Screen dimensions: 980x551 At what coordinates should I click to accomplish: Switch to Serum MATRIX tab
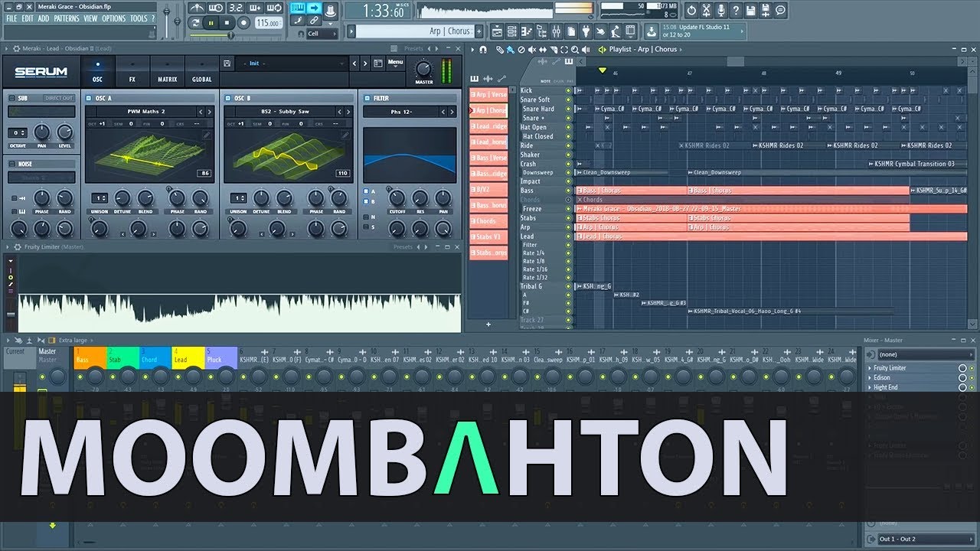pyautogui.click(x=167, y=71)
